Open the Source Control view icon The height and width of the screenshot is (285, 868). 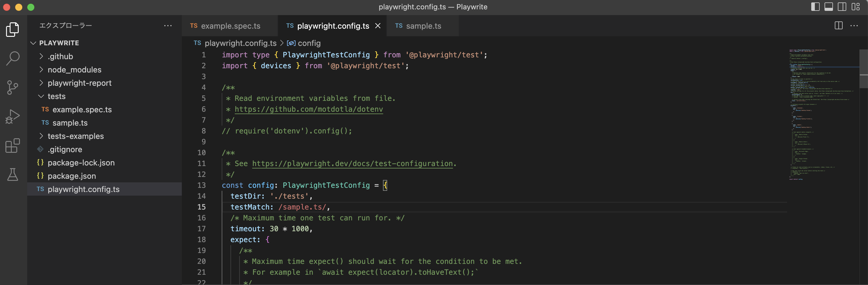tap(13, 88)
